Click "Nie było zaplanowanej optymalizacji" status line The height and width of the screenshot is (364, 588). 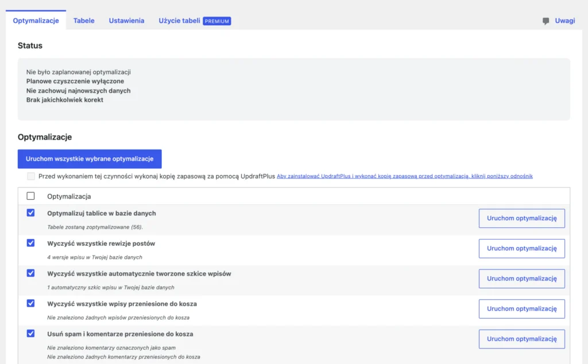pos(78,72)
